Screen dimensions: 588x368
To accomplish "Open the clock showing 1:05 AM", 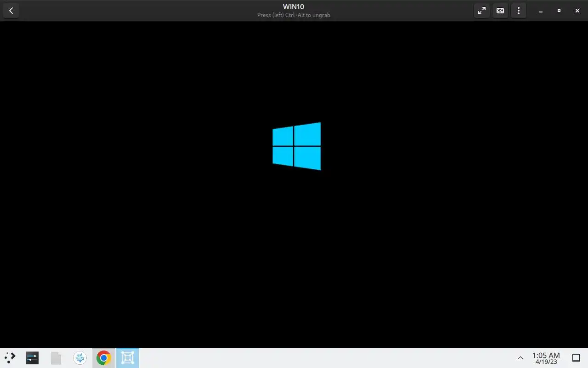I will point(546,358).
